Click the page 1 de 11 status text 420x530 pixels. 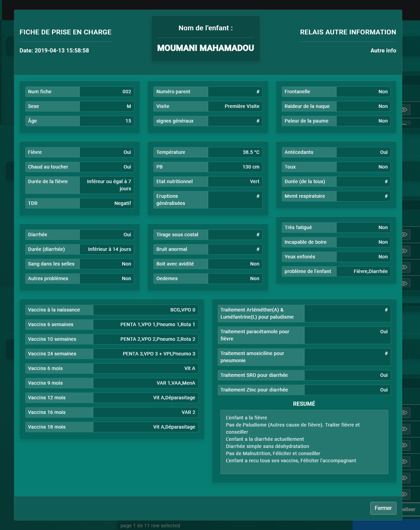(150, 526)
